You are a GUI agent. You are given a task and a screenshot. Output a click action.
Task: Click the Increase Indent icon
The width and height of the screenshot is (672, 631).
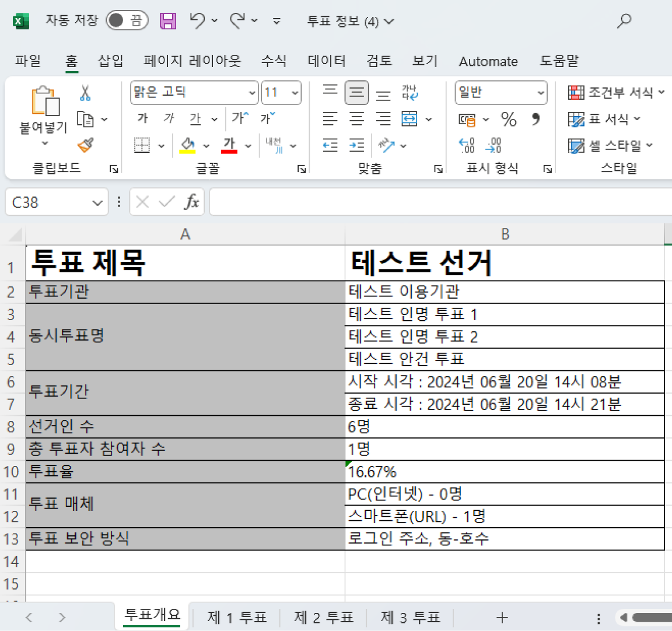[x=356, y=145]
